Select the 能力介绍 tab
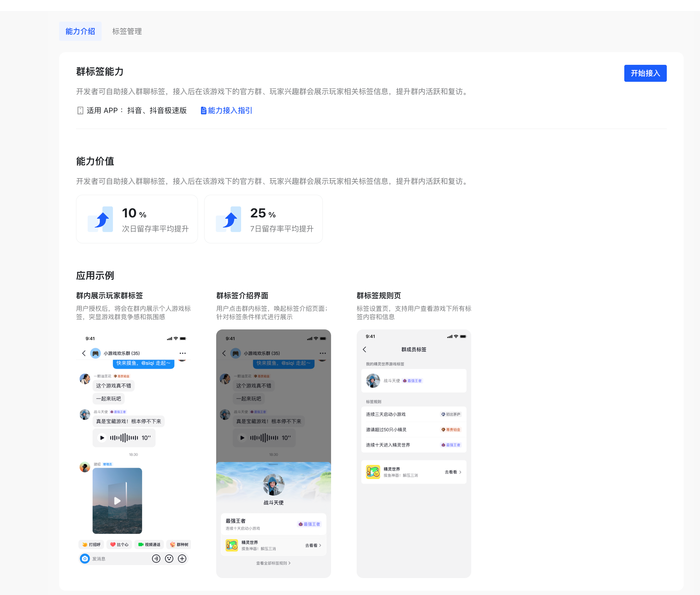The height and width of the screenshot is (595, 700). click(x=80, y=31)
